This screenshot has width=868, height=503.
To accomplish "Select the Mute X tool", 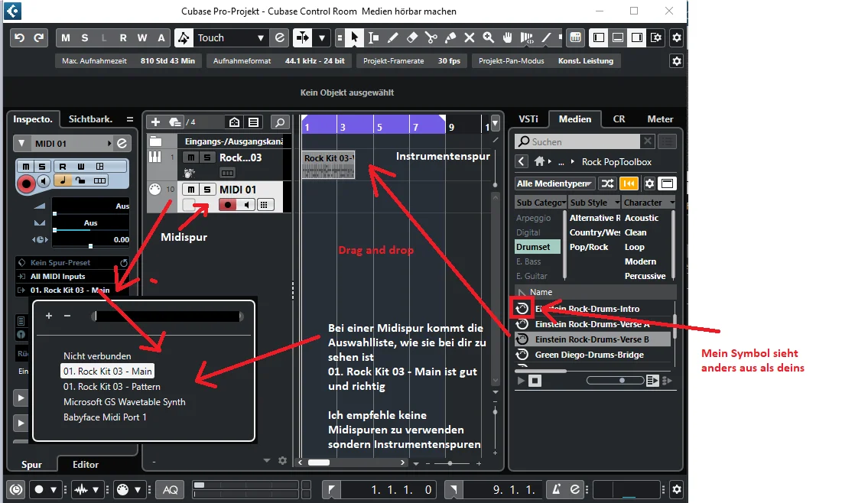I will pyautogui.click(x=470, y=37).
